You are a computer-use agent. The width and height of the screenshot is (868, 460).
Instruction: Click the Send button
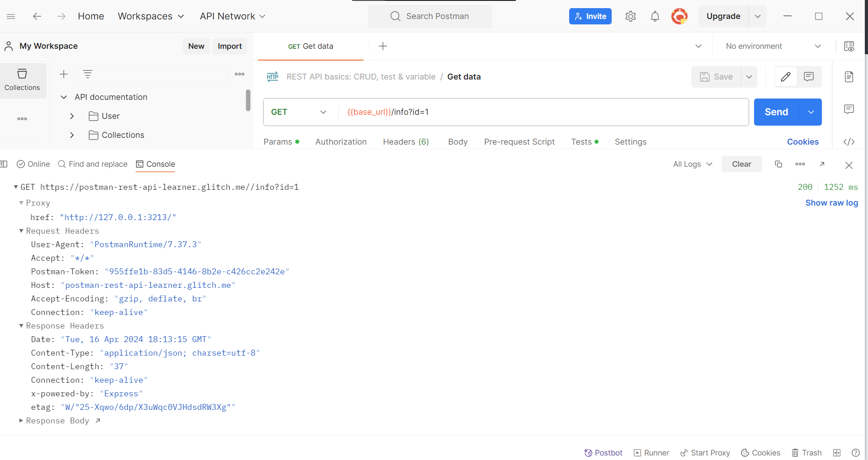click(777, 112)
